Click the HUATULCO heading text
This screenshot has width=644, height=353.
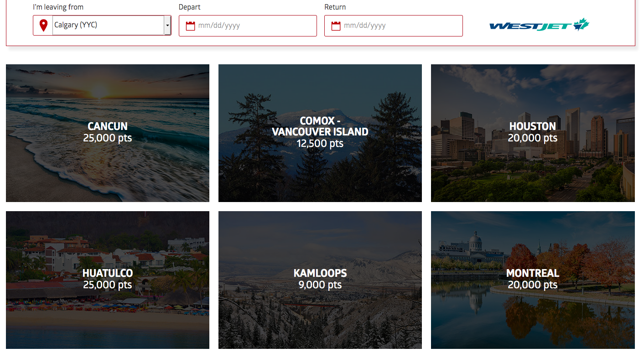coord(108,273)
